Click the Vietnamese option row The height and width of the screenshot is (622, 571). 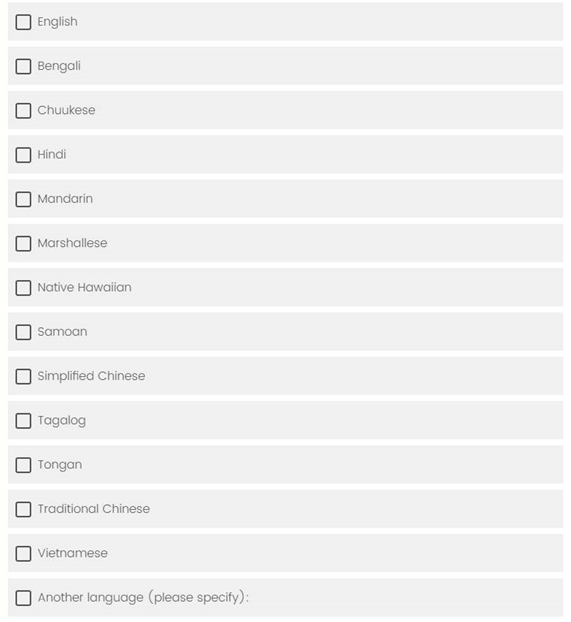pyautogui.click(x=285, y=553)
